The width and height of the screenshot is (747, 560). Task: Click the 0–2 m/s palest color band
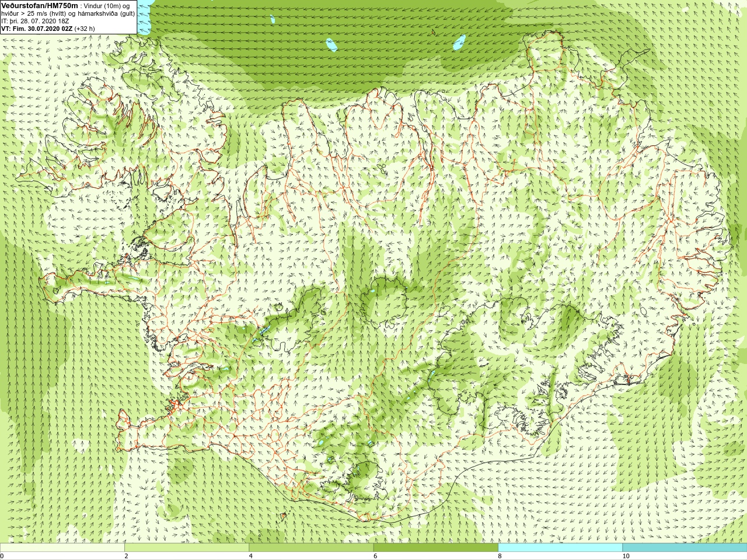pos(62,548)
